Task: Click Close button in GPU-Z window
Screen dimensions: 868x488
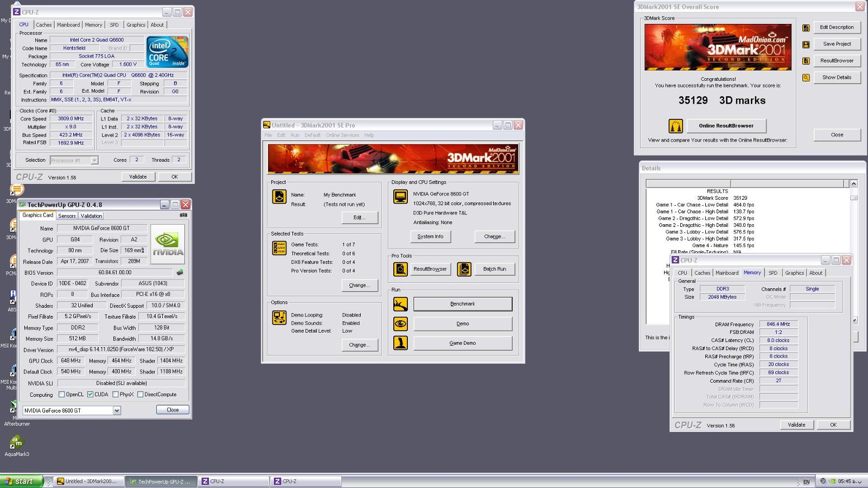Action: 173,410
